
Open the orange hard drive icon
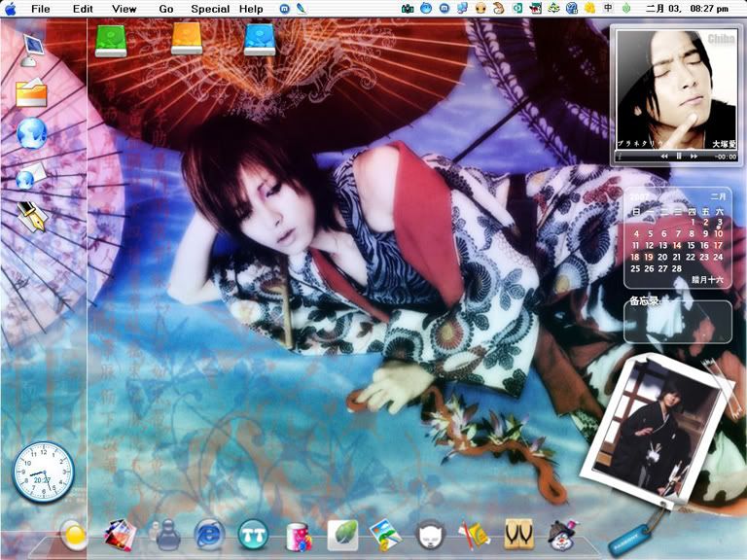(186, 40)
